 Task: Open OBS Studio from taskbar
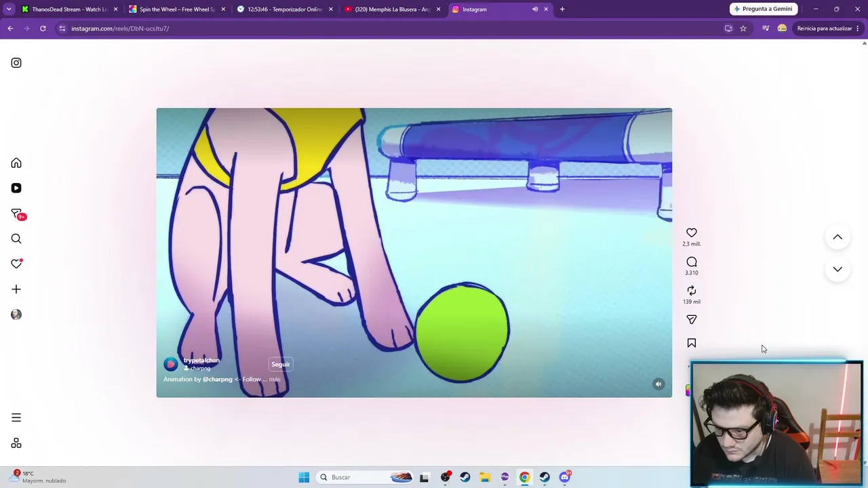446,477
